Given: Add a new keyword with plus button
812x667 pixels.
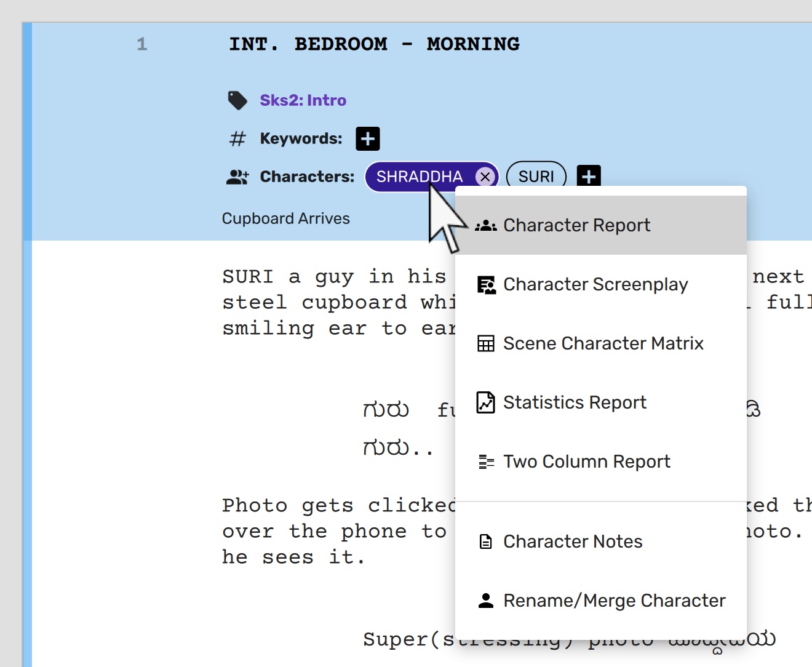Looking at the screenshot, I should [x=368, y=139].
